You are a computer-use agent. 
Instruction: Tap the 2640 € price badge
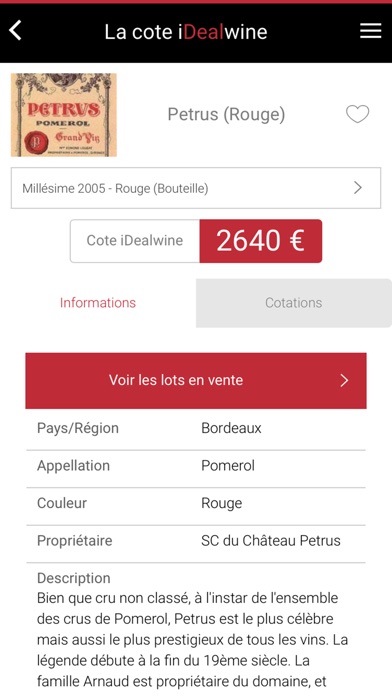click(x=261, y=241)
